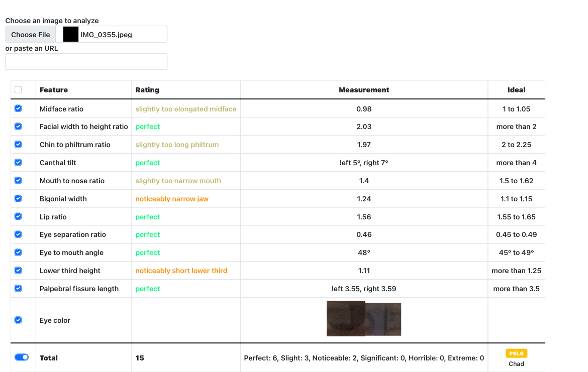
Task: Uncheck the Bigonial width checkbox
Action: coord(18,198)
